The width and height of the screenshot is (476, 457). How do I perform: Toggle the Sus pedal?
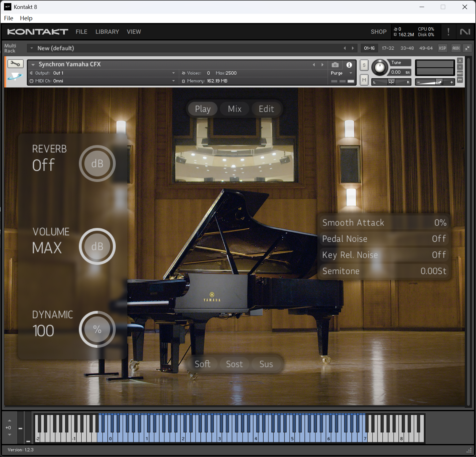(x=266, y=364)
